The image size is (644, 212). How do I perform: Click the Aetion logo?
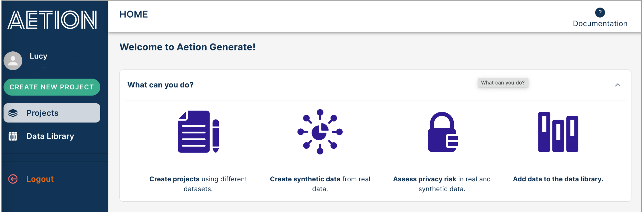[52, 20]
